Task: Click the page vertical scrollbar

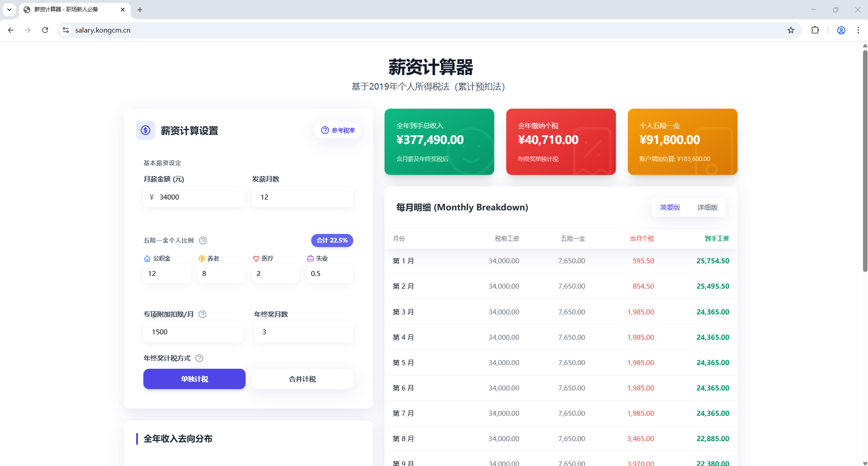Action: 865,158
